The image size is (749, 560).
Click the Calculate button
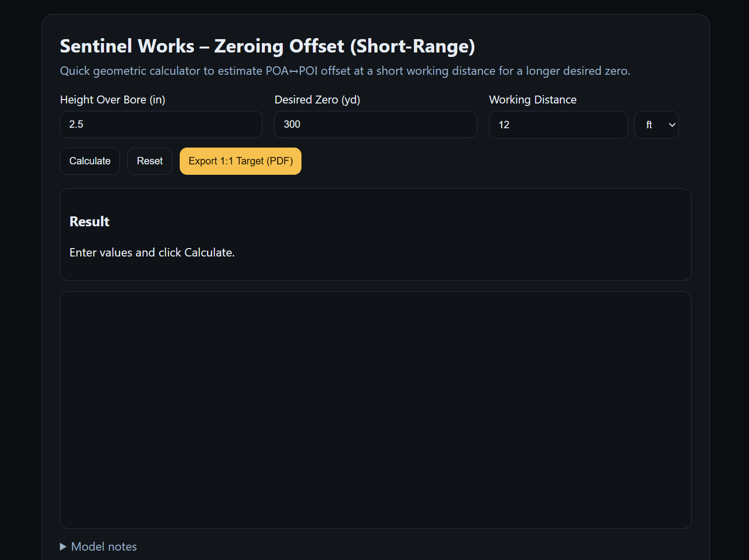pyautogui.click(x=90, y=161)
